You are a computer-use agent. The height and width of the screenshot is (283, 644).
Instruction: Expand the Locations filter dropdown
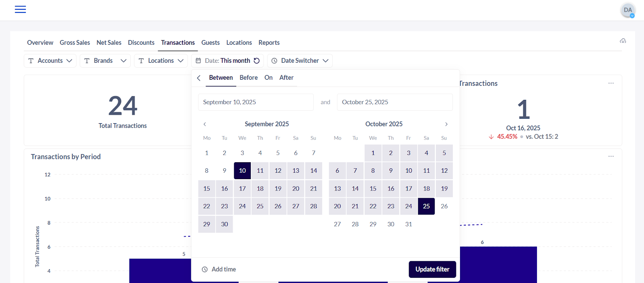point(161,61)
